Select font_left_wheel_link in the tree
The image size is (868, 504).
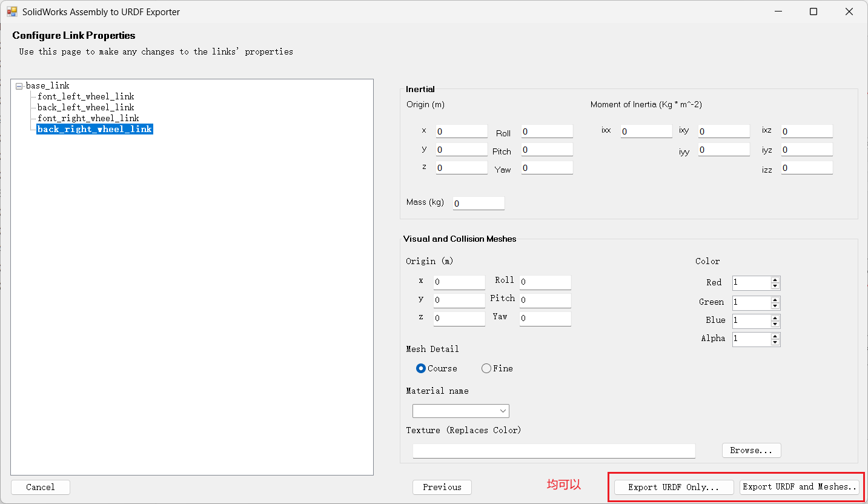click(x=85, y=96)
